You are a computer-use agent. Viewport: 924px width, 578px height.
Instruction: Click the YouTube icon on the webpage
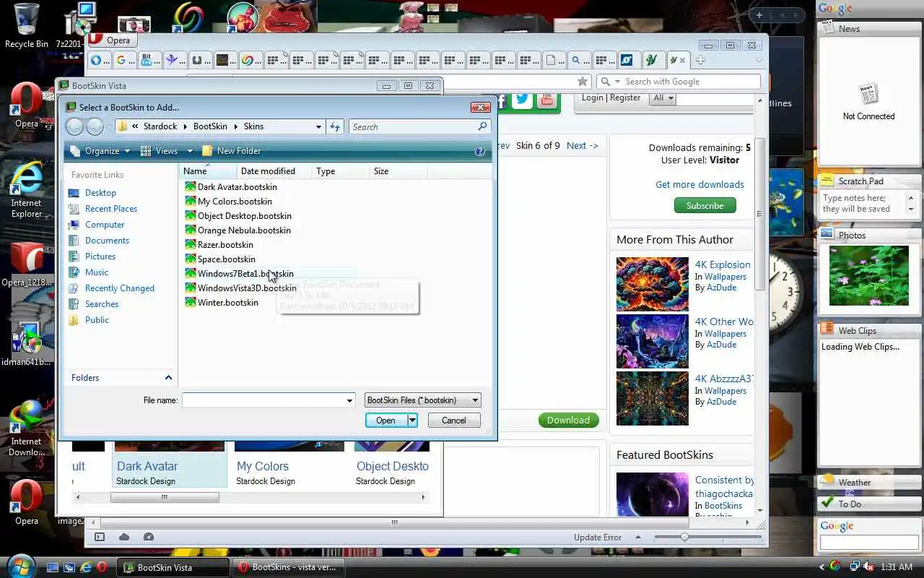(x=546, y=100)
